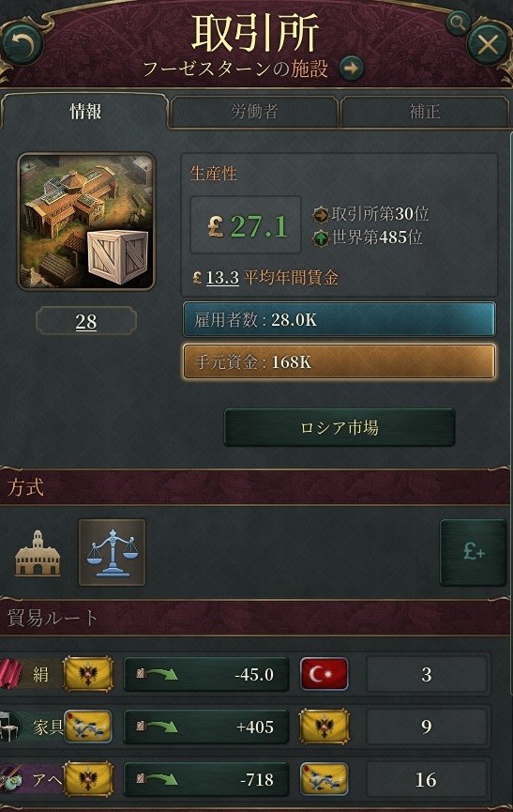The image size is (513, 812).
Task: Click the 世界第485位 ranking arrow icon
Action: 321,238
